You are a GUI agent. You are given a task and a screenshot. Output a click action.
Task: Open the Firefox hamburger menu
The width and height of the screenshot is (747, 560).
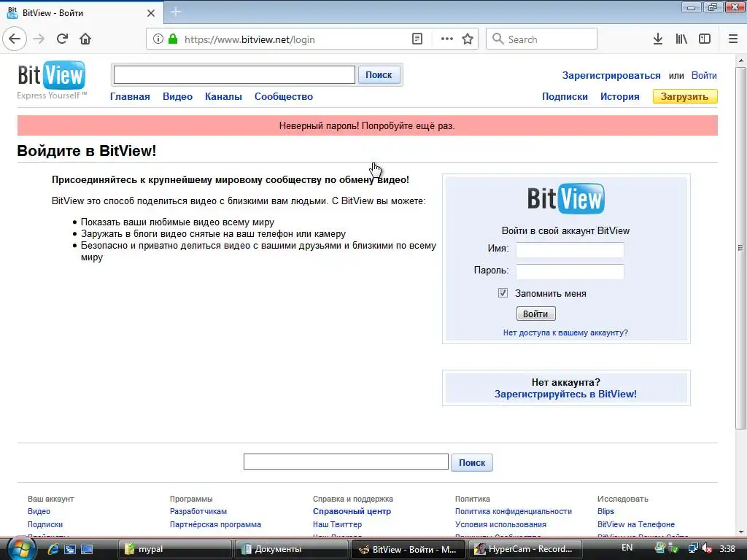tap(733, 39)
